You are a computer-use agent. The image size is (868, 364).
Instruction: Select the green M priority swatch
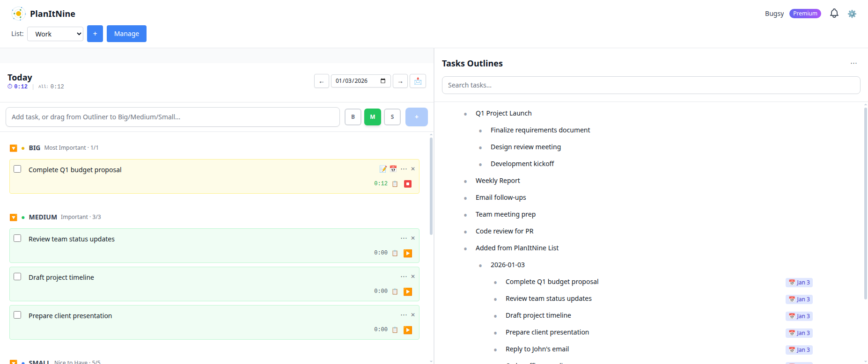[x=373, y=117]
